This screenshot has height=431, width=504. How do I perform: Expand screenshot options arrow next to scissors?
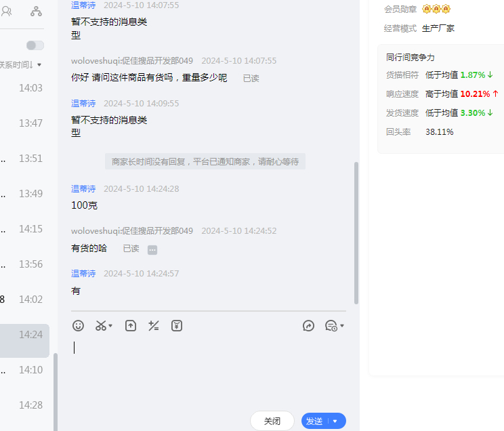pos(110,327)
